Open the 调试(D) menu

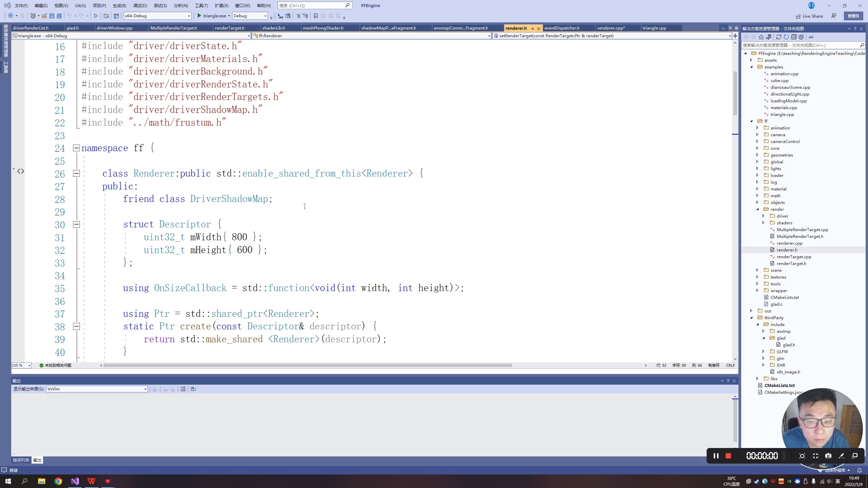click(140, 5)
